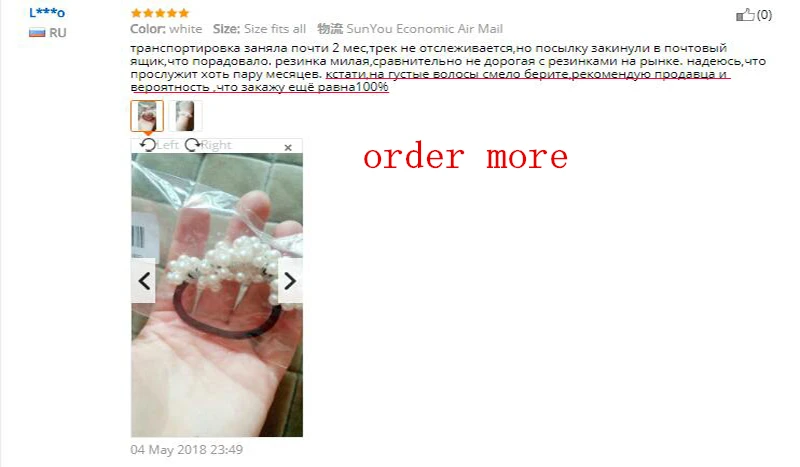The image size is (800, 467).
Task: Click the enlarged pearl hair tie photo
Action: (x=217, y=295)
